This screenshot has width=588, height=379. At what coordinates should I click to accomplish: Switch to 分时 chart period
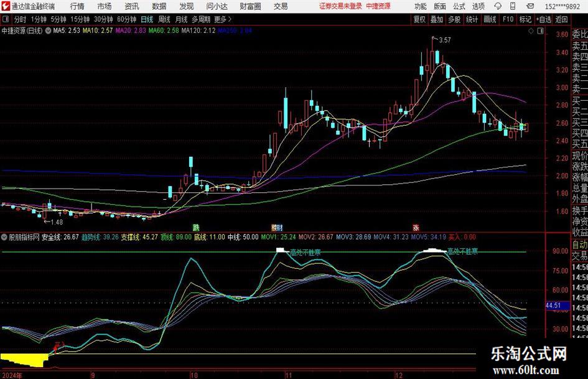pyautogui.click(x=20, y=19)
